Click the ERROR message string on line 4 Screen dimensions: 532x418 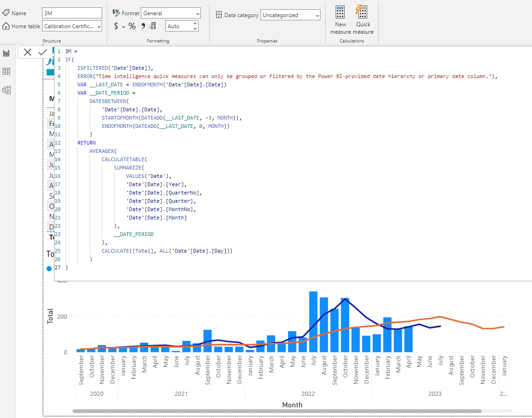coord(295,76)
